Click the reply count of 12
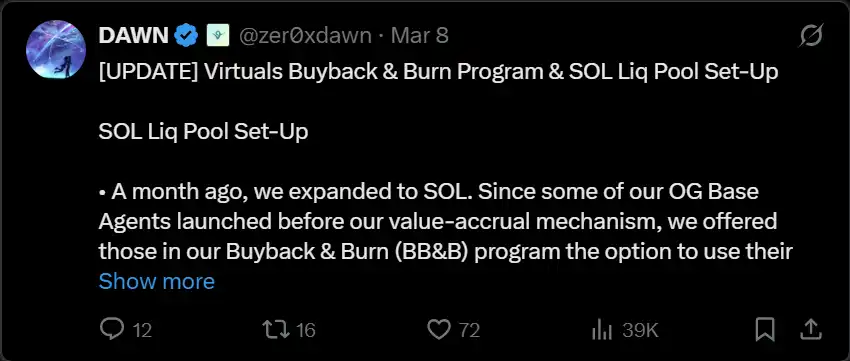 pyautogui.click(x=143, y=330)
